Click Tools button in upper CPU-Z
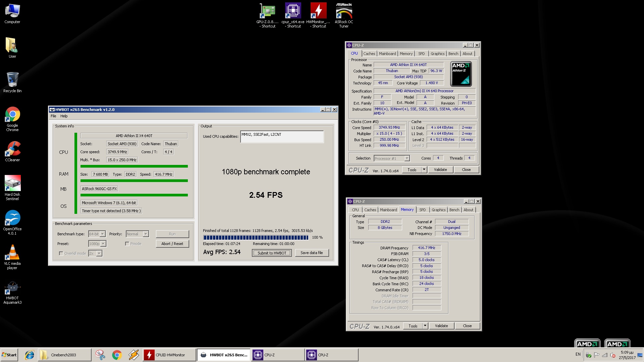The width and height of the screenshot is (644, 362). point(412,170)
